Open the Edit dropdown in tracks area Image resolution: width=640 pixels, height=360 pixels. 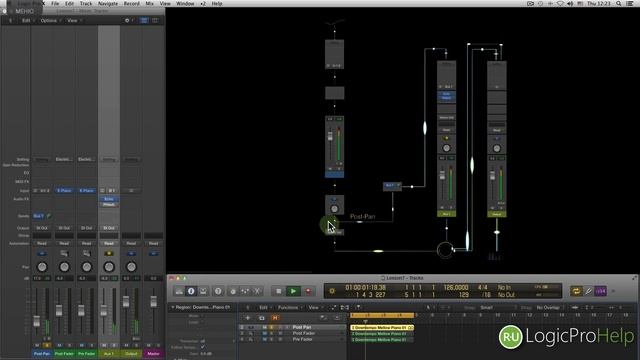click(265, 307)
